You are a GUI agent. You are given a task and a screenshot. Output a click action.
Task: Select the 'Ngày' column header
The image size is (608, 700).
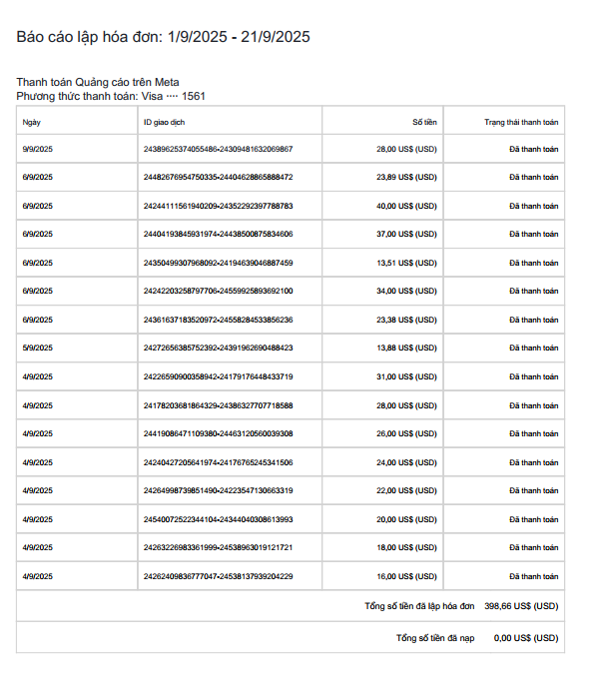pos(32,122)
